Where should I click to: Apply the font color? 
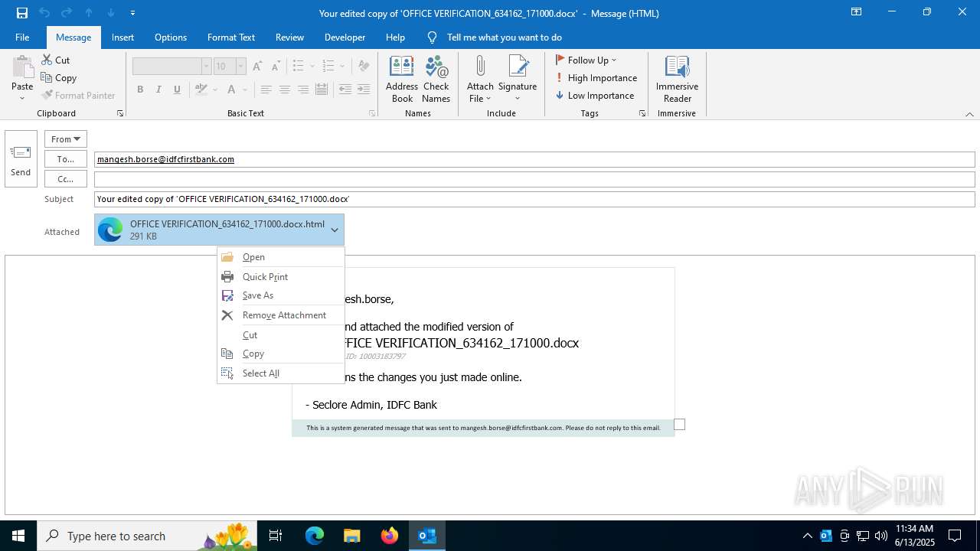point(231,90)
